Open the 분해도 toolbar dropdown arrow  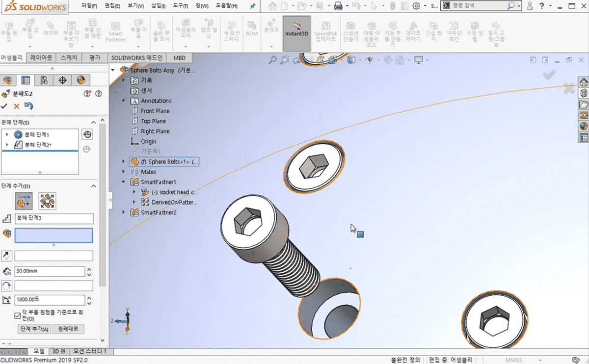[271, 47]
